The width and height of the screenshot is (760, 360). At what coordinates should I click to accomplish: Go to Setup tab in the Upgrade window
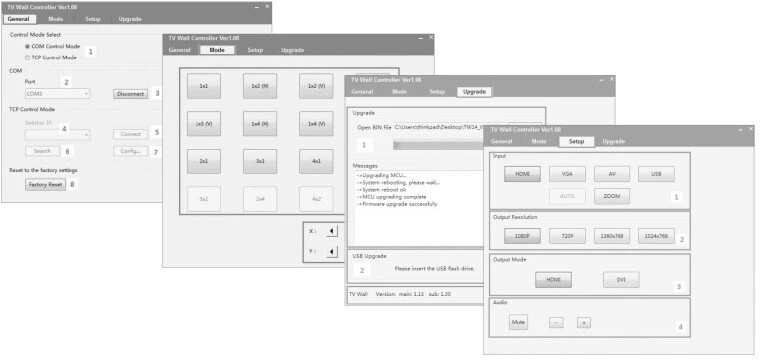pos(437,92)
